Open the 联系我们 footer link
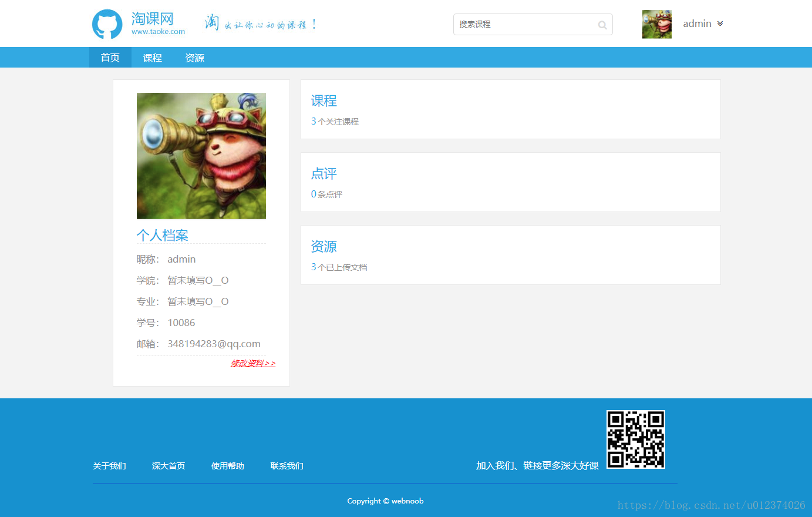The width and height of the screenshot is (812, 517). 287,466
